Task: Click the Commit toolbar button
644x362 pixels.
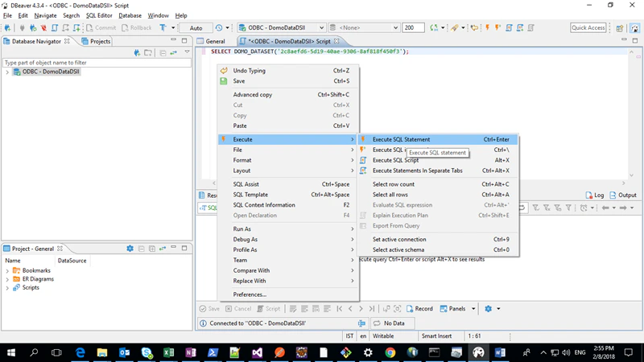Action: (101, 28)
